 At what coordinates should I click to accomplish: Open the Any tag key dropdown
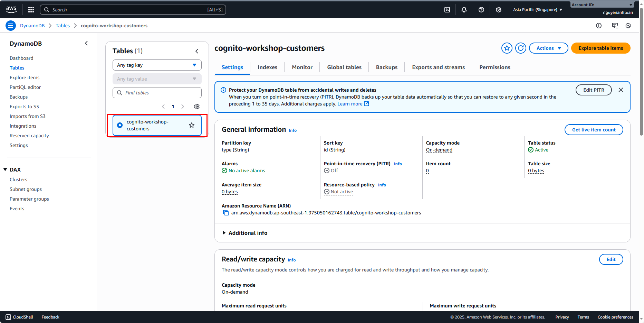pos(157,65)
